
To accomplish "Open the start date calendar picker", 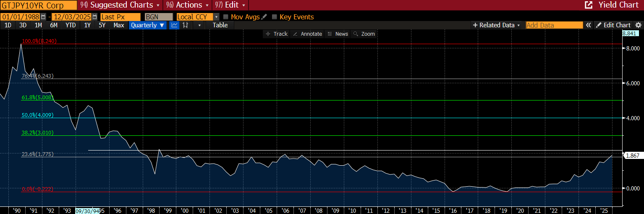I will click(43, 17).
